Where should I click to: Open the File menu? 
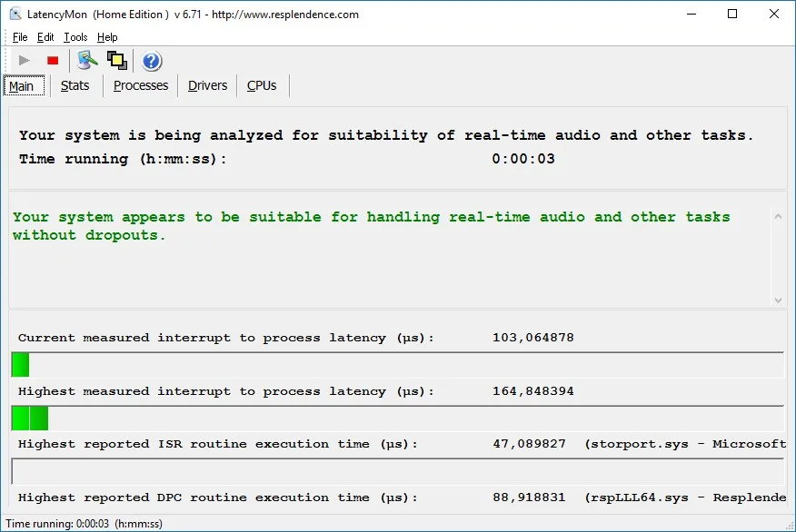pyautogui.click(x=20, y=37)
